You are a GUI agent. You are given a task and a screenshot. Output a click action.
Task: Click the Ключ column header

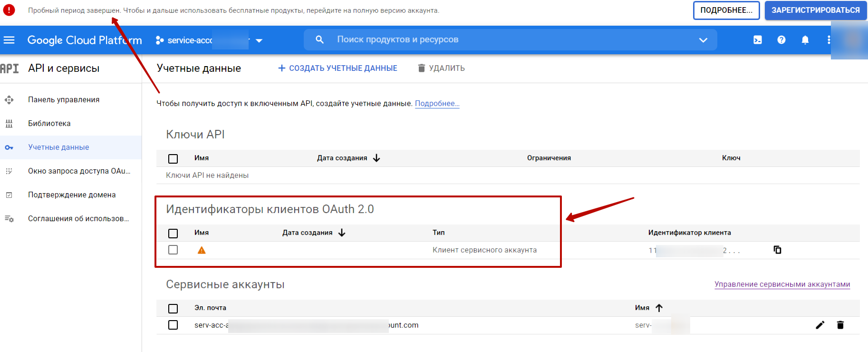click(x=731, y=158)
